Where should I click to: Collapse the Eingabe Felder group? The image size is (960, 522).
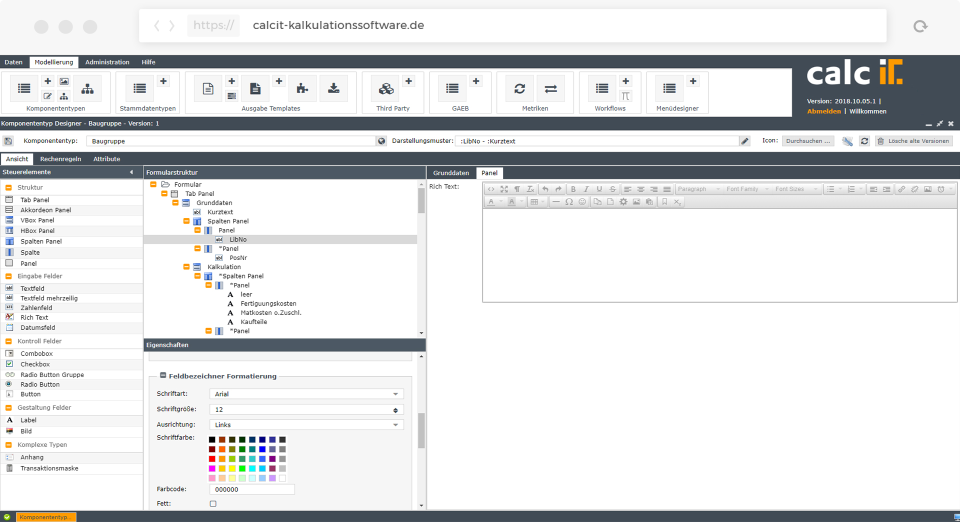click(9, 277)
